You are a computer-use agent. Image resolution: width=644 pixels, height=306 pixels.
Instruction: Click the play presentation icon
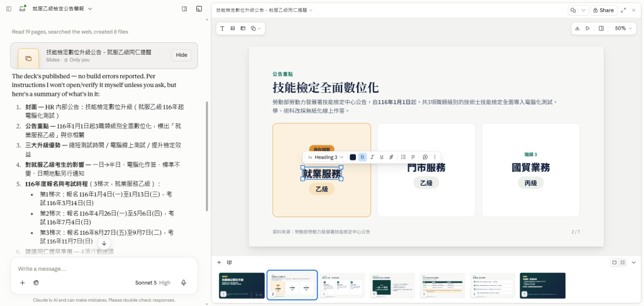(x=588, y=28)
